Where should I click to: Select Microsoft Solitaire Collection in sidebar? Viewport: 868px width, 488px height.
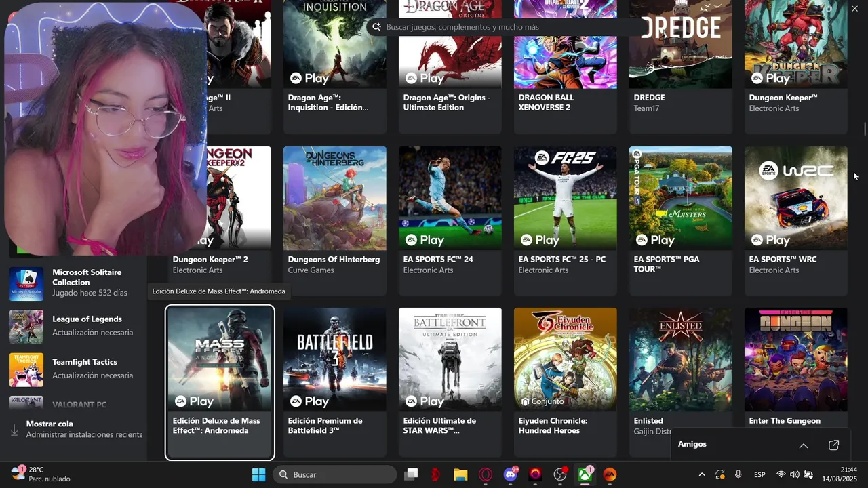[76, 283]
